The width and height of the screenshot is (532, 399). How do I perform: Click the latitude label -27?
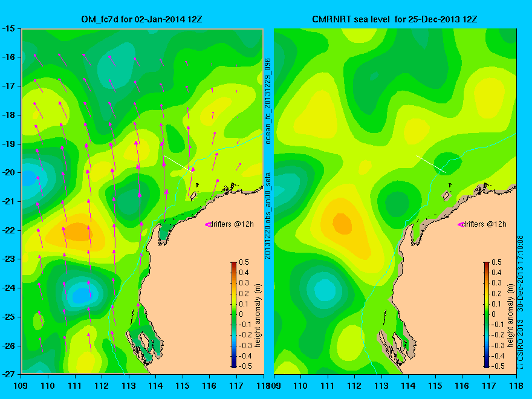coord(8,374)
